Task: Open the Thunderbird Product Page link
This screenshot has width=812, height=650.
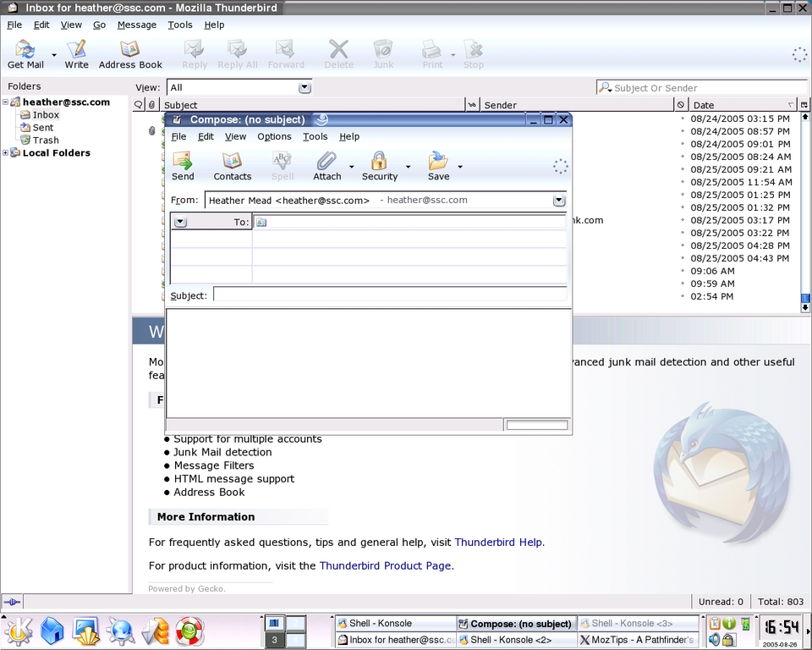Action: [x=385, y=566]
